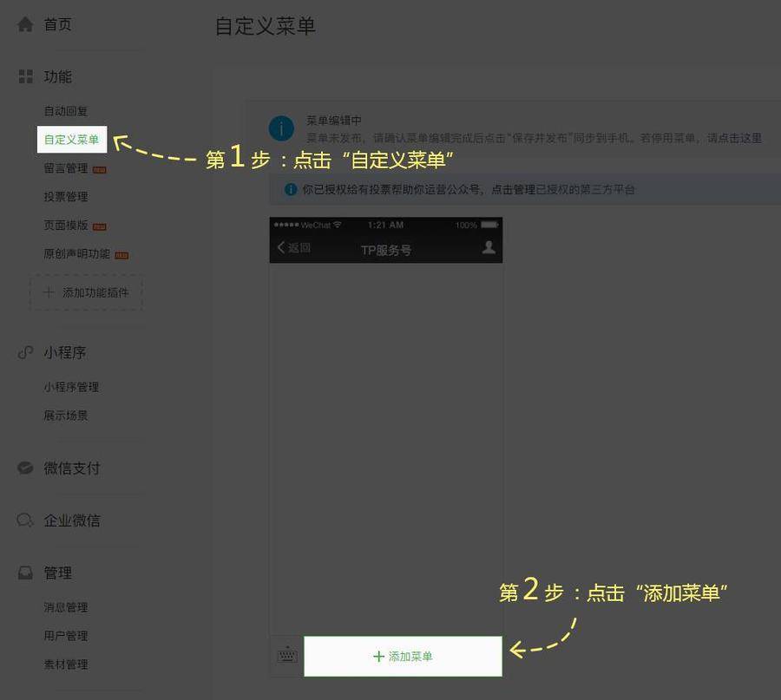The height and width of the screenshot is (700, 781).
Task: Click the plus icon in 添加功能插件
Action: click(x=49, y=291)
